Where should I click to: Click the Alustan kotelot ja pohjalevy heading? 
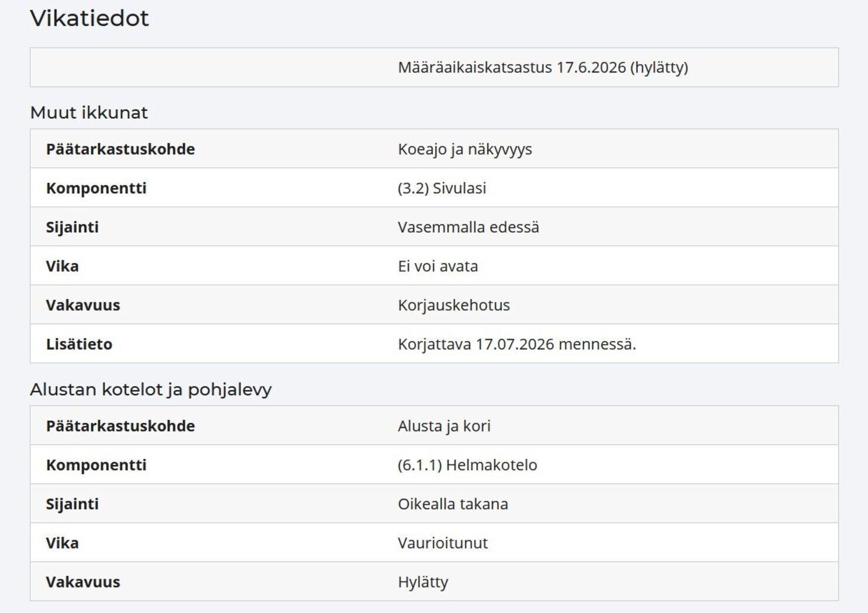pyautogui.click(x=151, y=390)
